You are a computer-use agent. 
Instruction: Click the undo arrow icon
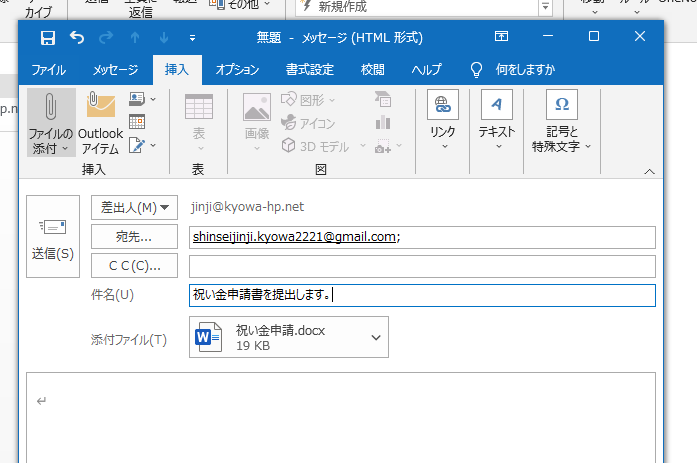[x=78, y=38]
